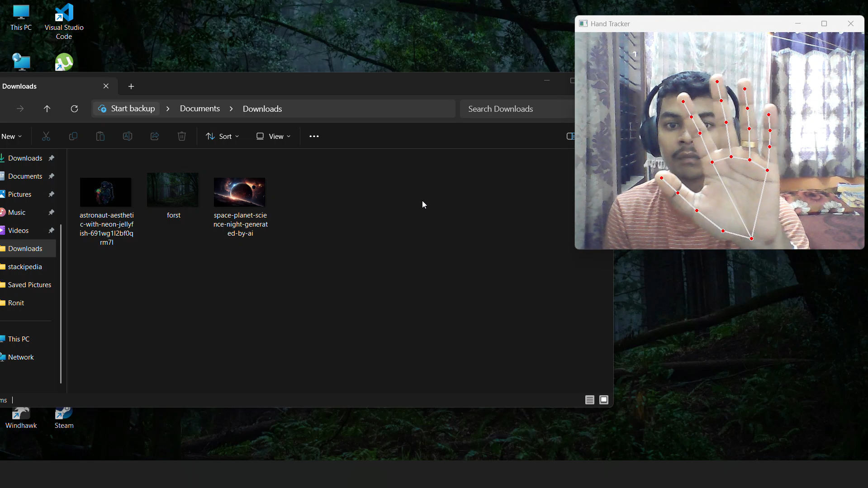868x488 pixels.
Task: Click pin icon next to Videos
Action: coord(52,231)
